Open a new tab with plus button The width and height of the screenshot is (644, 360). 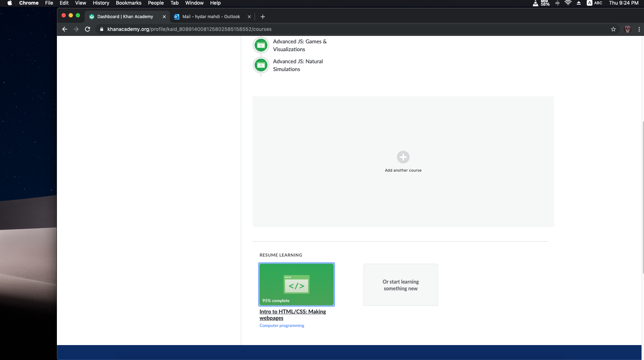pos(263,17)
